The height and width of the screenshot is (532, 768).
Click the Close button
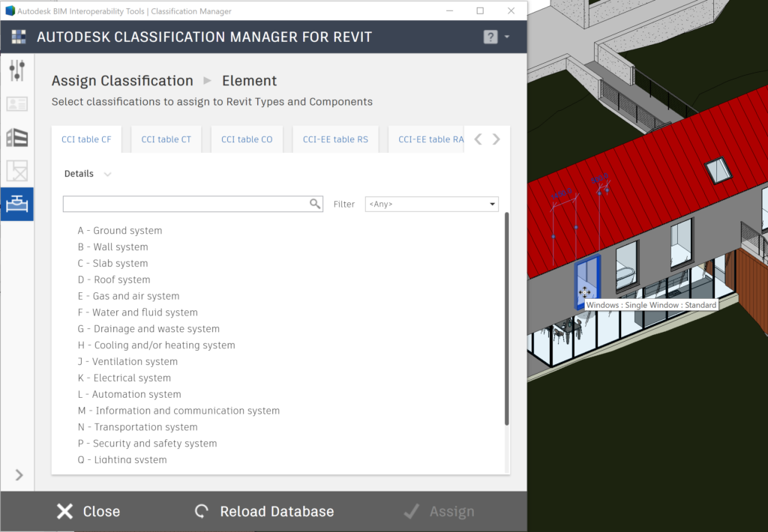point(88,512)
